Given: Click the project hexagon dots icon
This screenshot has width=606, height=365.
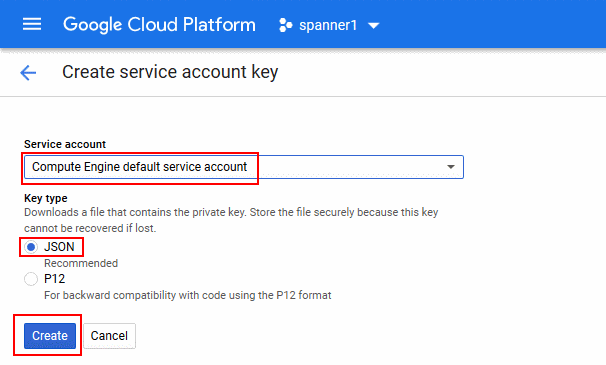Looking at the screenshot, I should point(285,25).
